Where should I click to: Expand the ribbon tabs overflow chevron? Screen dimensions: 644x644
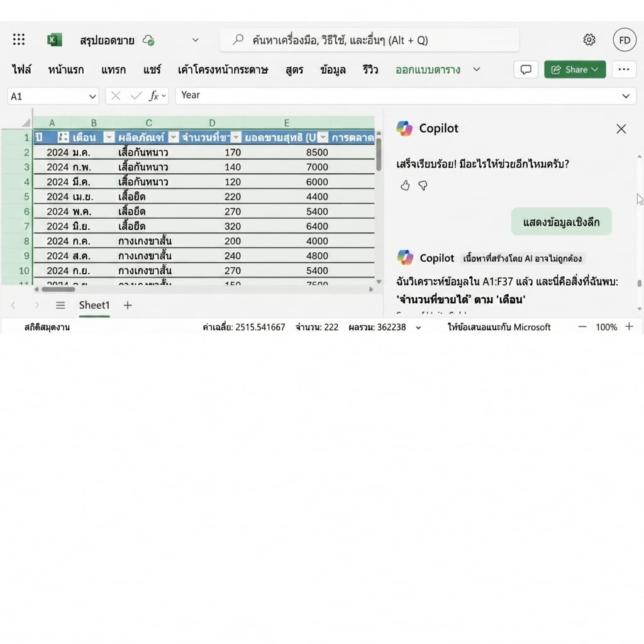click(x=477, y=69)
